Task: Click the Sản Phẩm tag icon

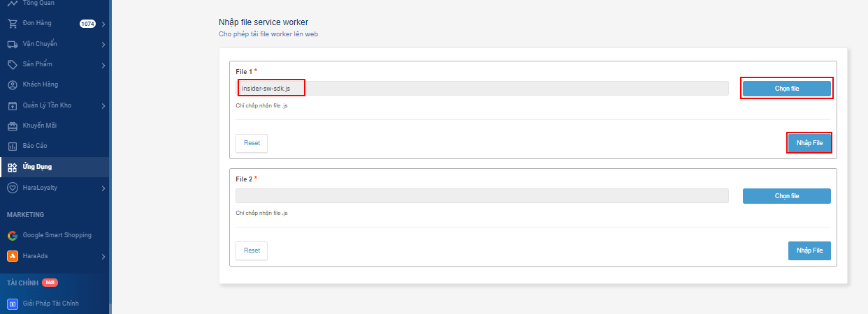Action: [x=12, y=65]
